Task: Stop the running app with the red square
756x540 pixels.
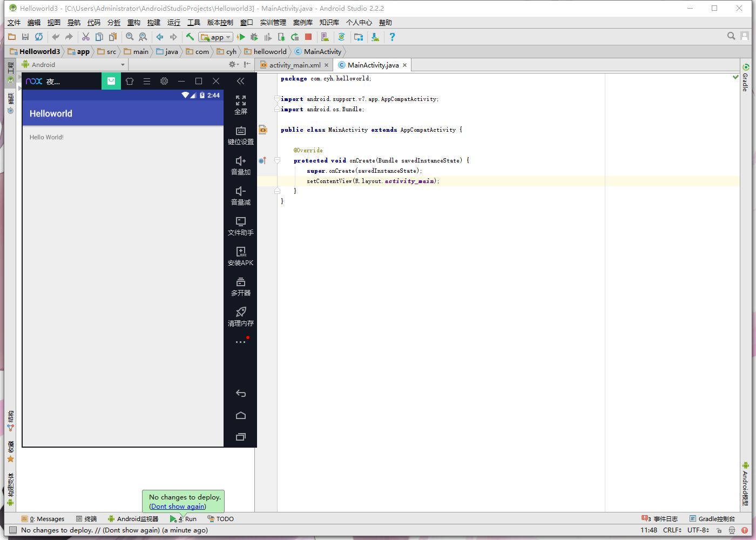Action: (308, 37)
